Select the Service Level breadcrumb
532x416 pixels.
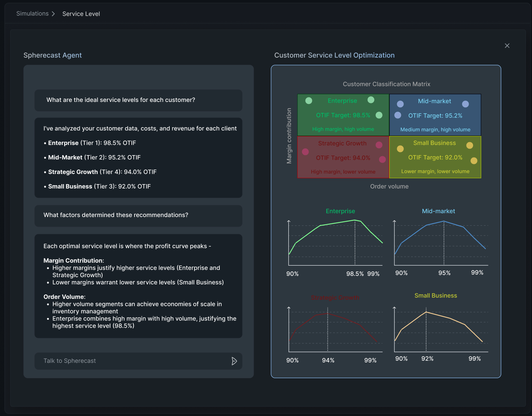[81, 14]
